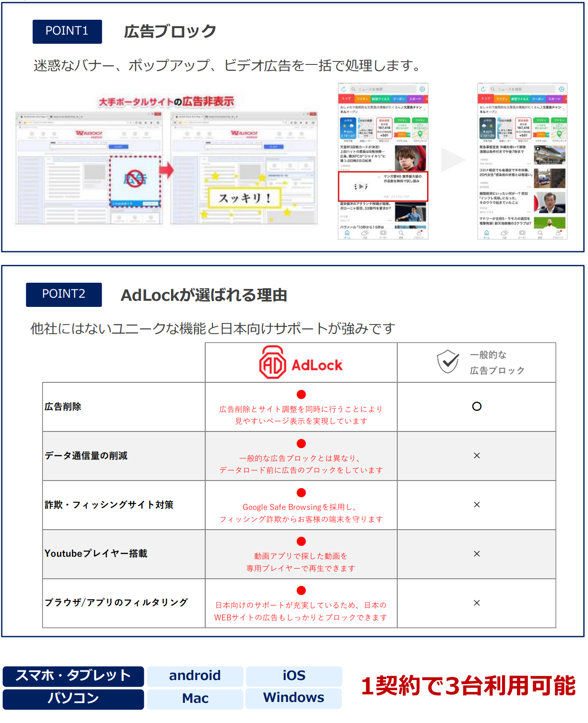
Task: Tap the home icon in the ad-free phone's bottom bar
Action: point(487,234)
